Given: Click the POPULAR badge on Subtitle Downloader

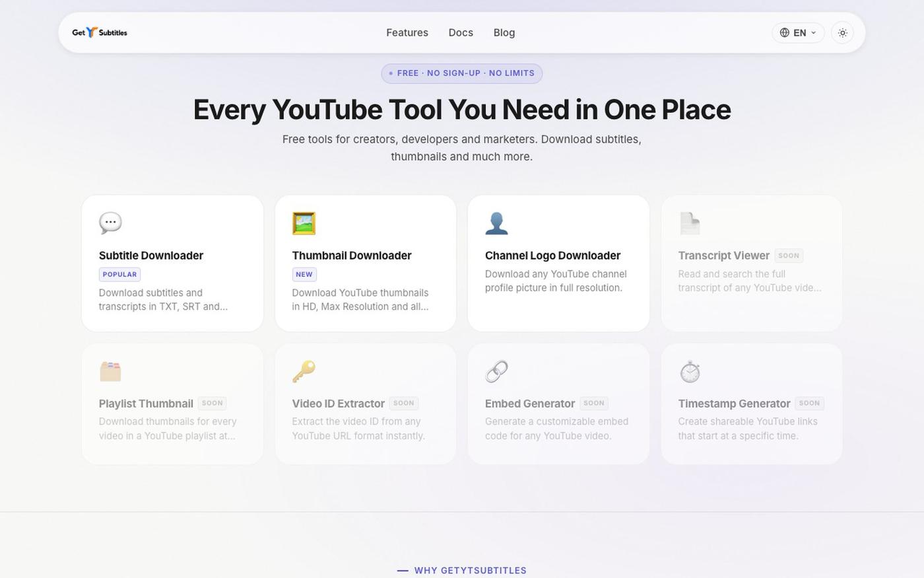Looking at the screenshot, I should click(x=119, y=274).
